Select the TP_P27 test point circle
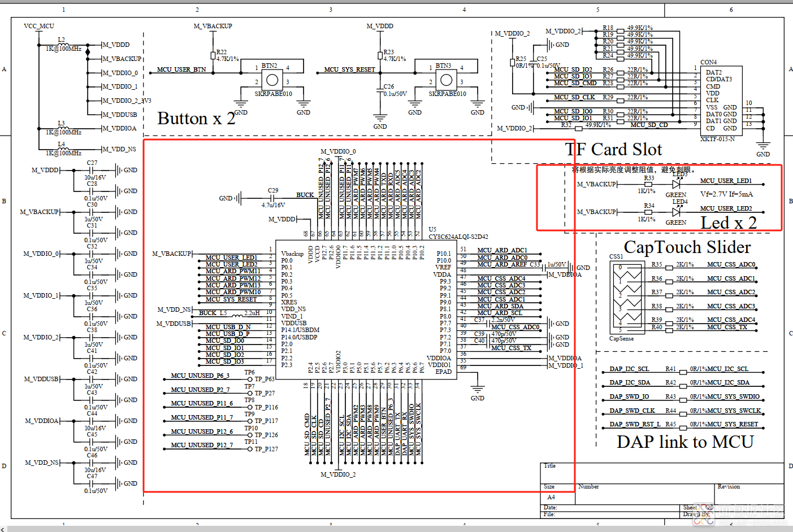 click(x=250, y=393)
